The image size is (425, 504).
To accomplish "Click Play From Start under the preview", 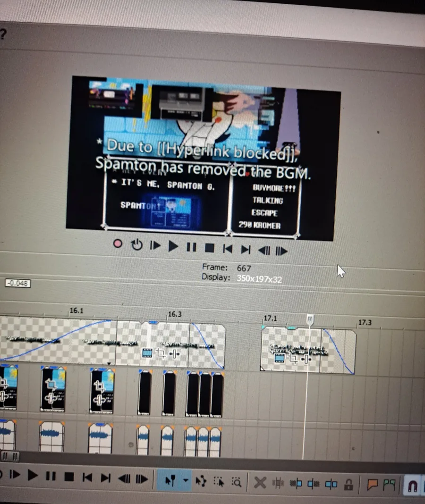I will pyautogui.click(x=155, y=245).
